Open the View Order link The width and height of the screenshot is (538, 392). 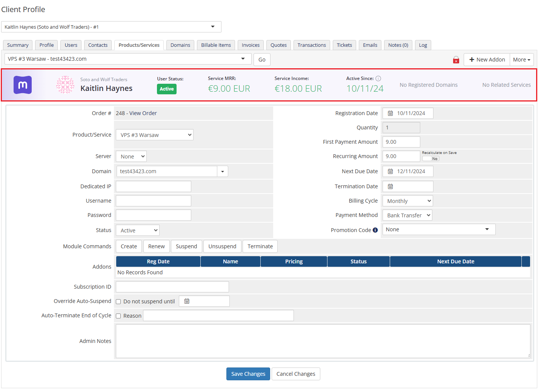(x=143, y=113)
